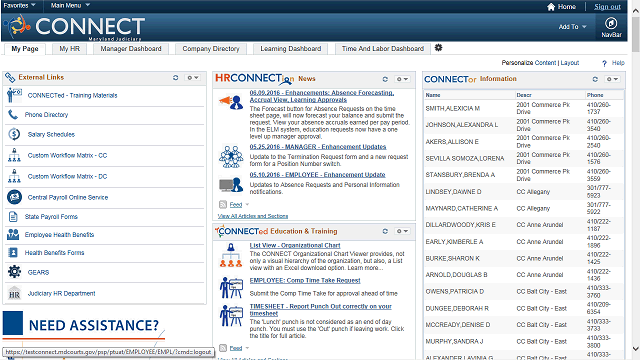Click the megaphone icon beside Enhancements article
Image resolution: width=640 pixels, height=360 pixels.
click(231, 102)
